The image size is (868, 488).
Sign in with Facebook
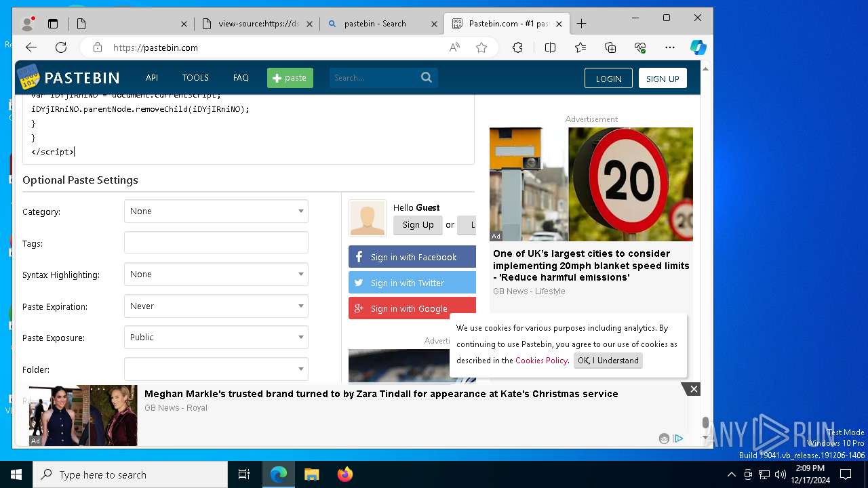tap(412, 257)
